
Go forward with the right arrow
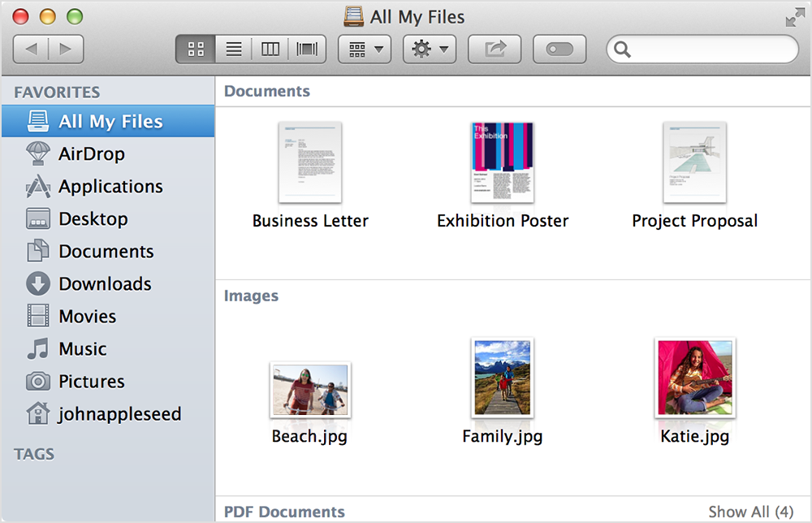coord(66,50)
